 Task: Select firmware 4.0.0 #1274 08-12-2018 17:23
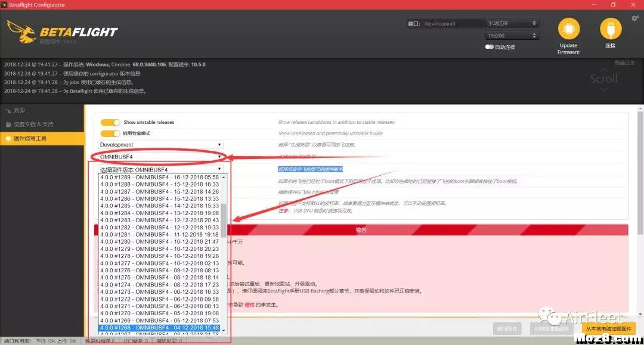pyautogui.click(x=159, y=285)
